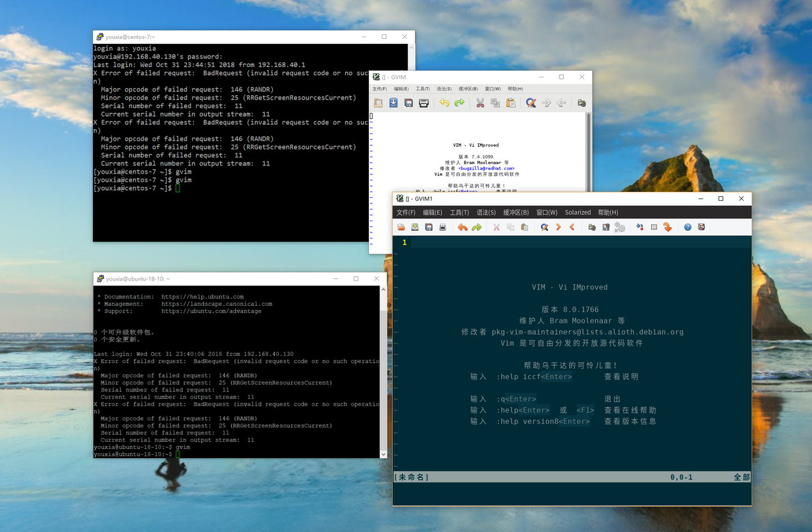Open the 文件(F) menu in GVIM1
The image size is (812, 532).
(x=405, y=212)
